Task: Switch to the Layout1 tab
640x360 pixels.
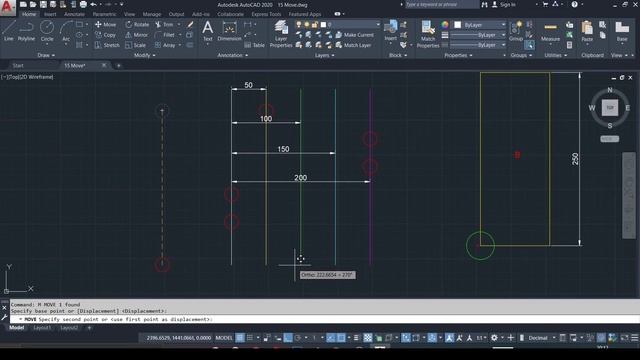Action: [x=42, y=328]
